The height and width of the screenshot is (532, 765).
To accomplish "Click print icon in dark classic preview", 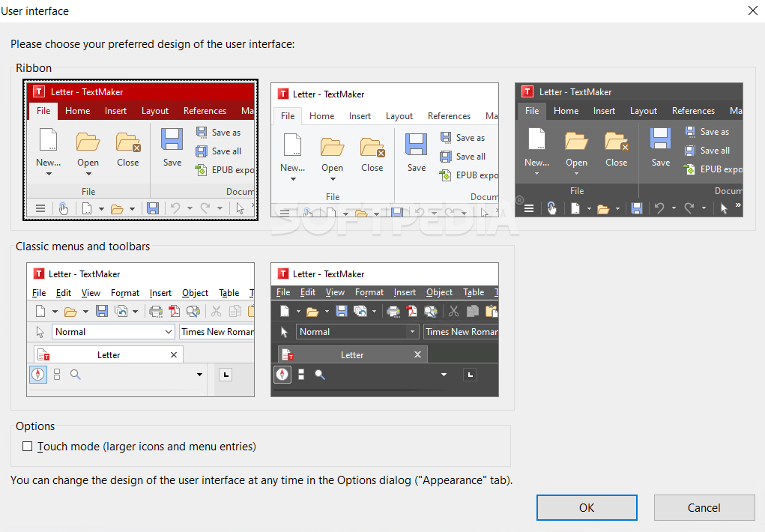I will [x=393, y=312].
